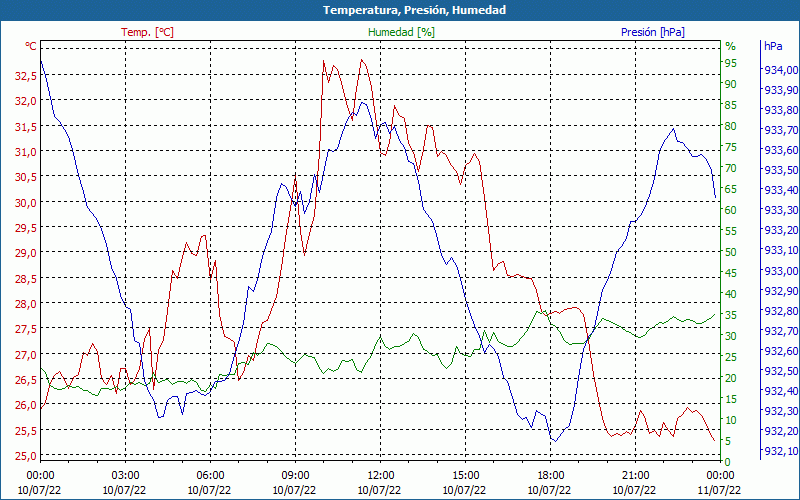This screenshot has width=800, height=500.
Task: Click the '30,0' temperature axis value
Action: point(26,202)
